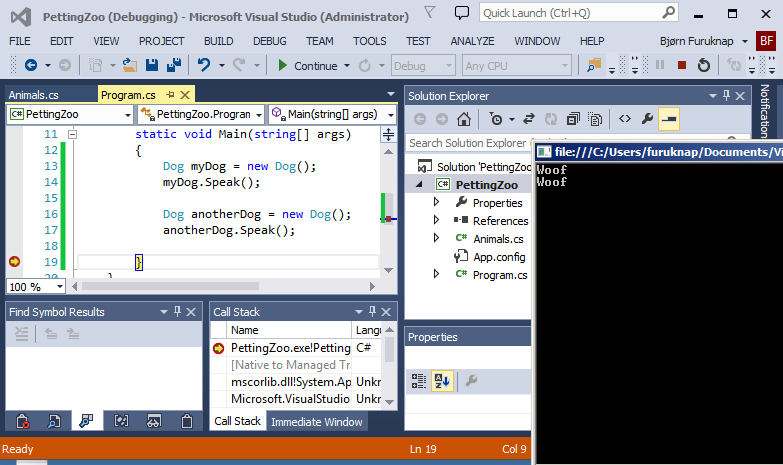The image size is (783, 465).
Task: Close the Program.cs tab
Action: pyautogui.click(x=185, y=95)
